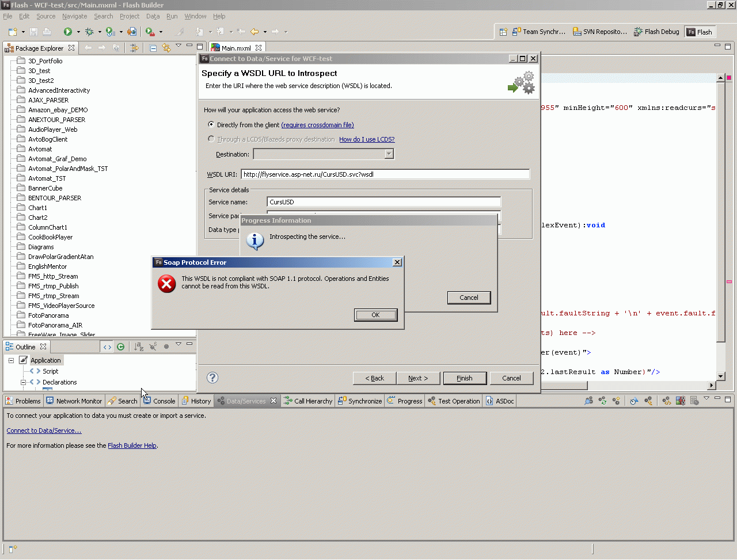Open the File menu

coord(7,16)
